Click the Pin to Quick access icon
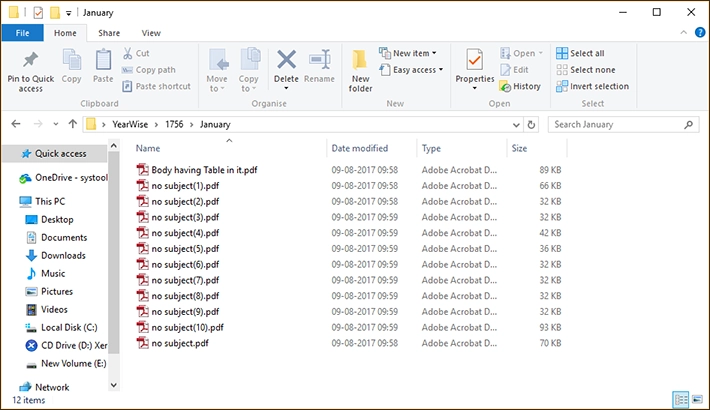The image size is (710, 410). (30, 60)
